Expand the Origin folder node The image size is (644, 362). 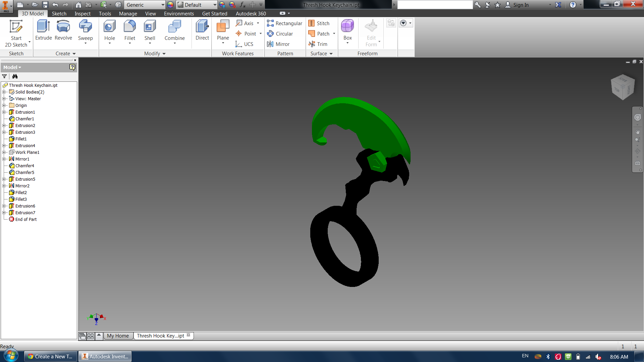(4, 105)
